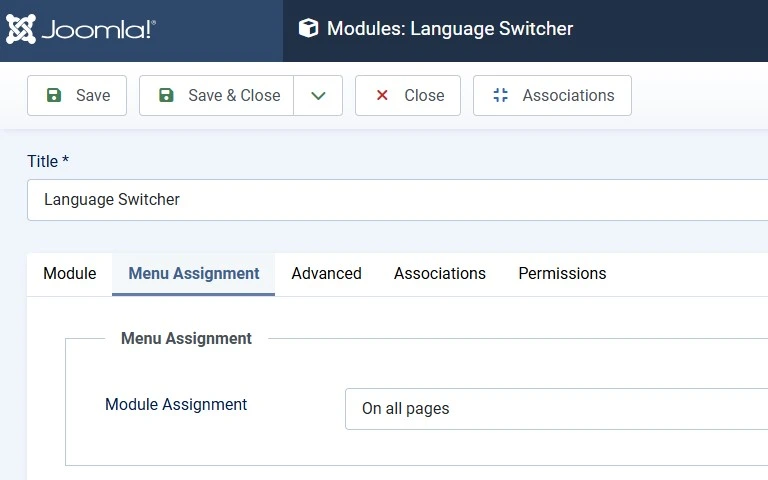Open the Permissions tab

(x=562, y=274)
